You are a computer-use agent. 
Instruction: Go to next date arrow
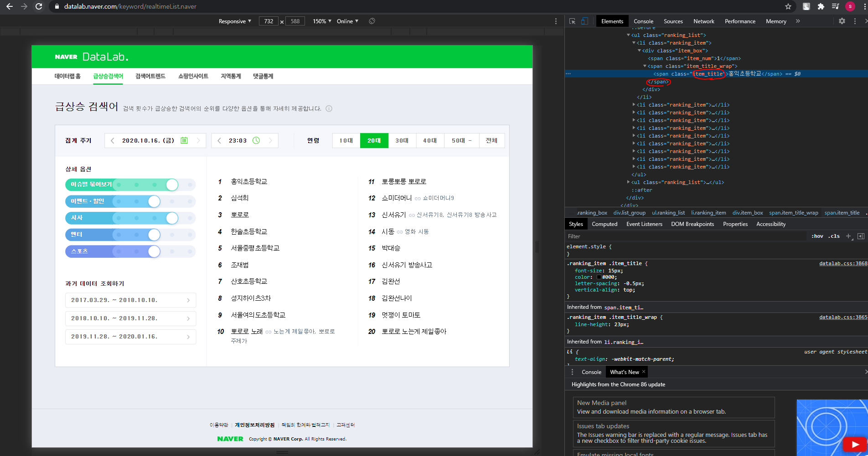click(x=198, y=140)
